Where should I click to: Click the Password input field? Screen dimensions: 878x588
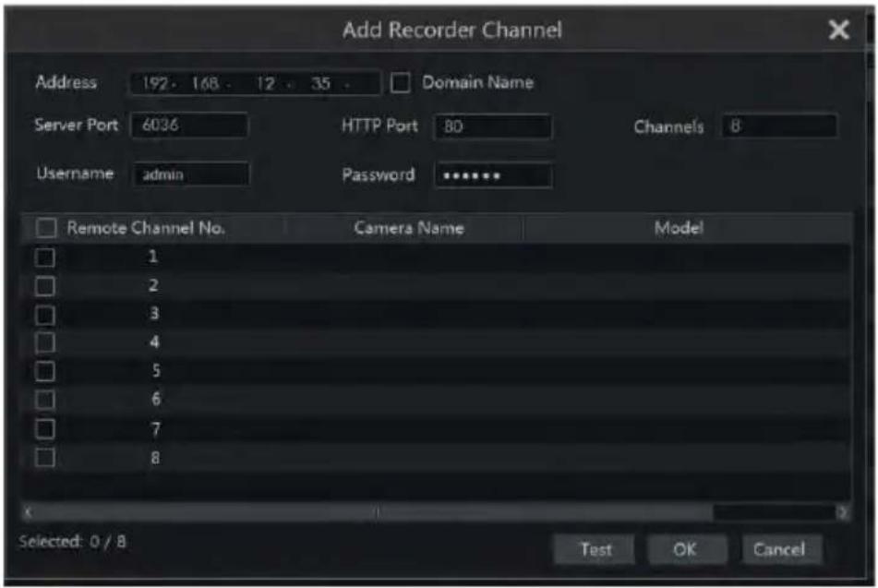(493, 175)
